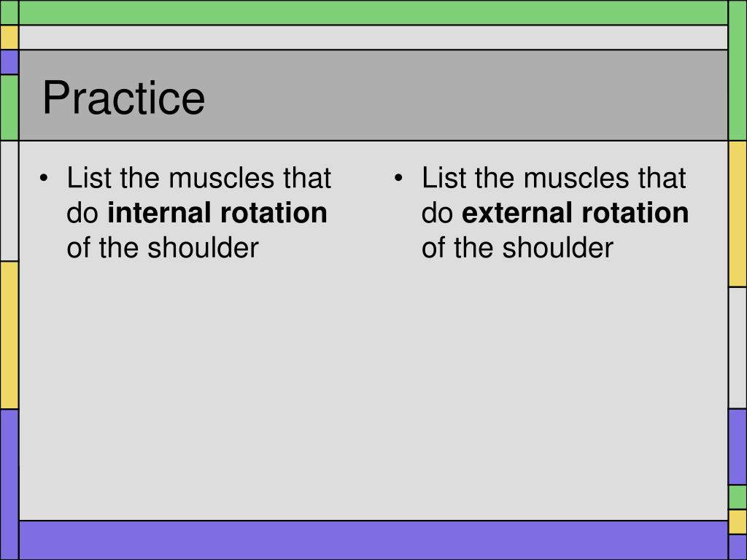The width and height of the screenshot is (747, 560).
Task: Click the small yellow square on the lower right border
Action: (738, 522)
